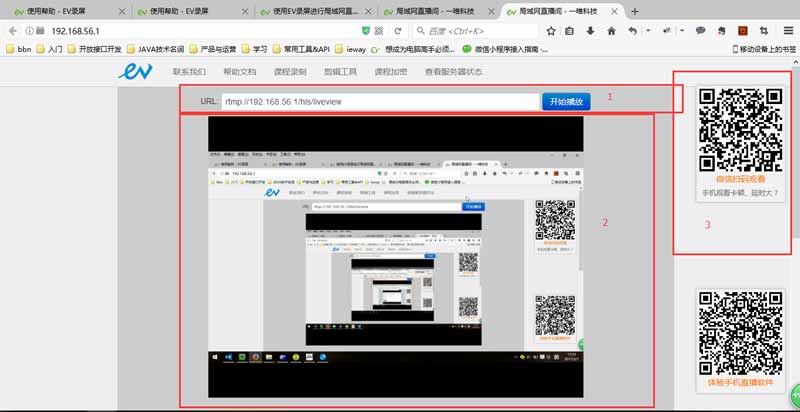Open downloads arrow icon
This screenshot has width=800, height=412.
coord(590,31)
